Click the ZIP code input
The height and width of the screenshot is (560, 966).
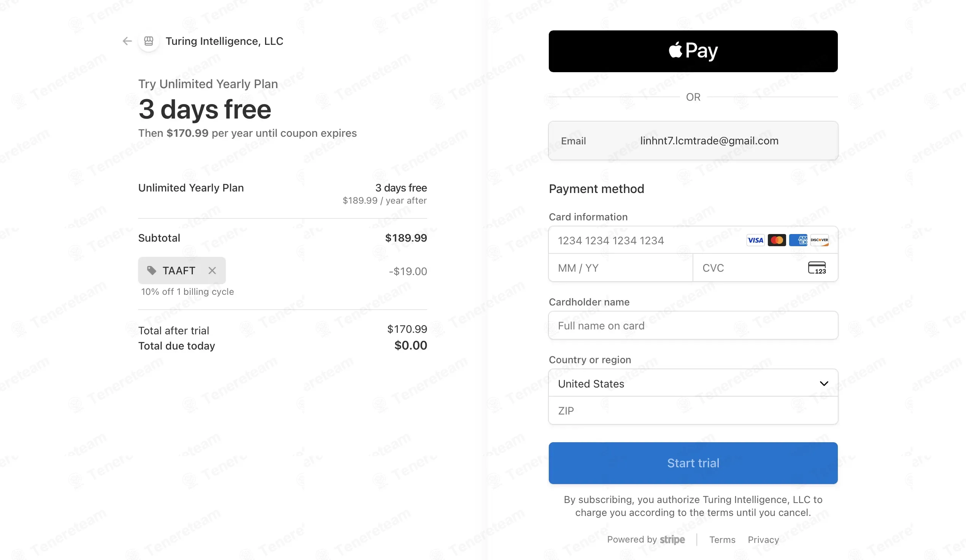coord(693,411)
